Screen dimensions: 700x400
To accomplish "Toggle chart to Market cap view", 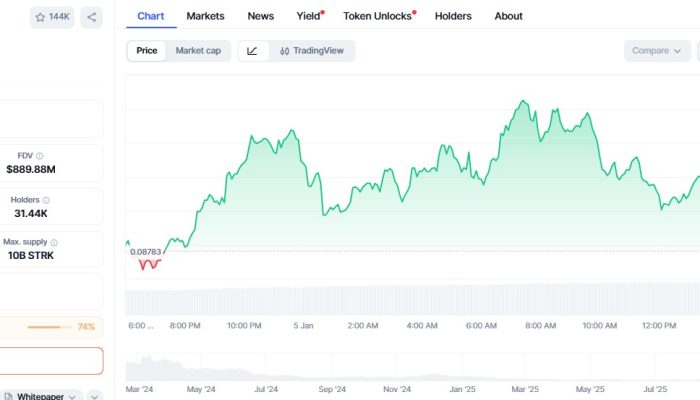I will tap(198, 51).
